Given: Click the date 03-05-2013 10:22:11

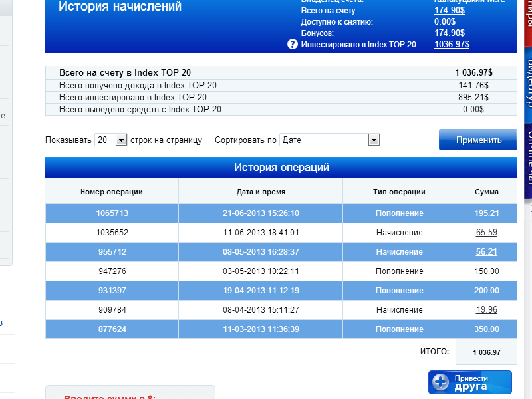Looking at the screenshot, I should pos(261,271).
